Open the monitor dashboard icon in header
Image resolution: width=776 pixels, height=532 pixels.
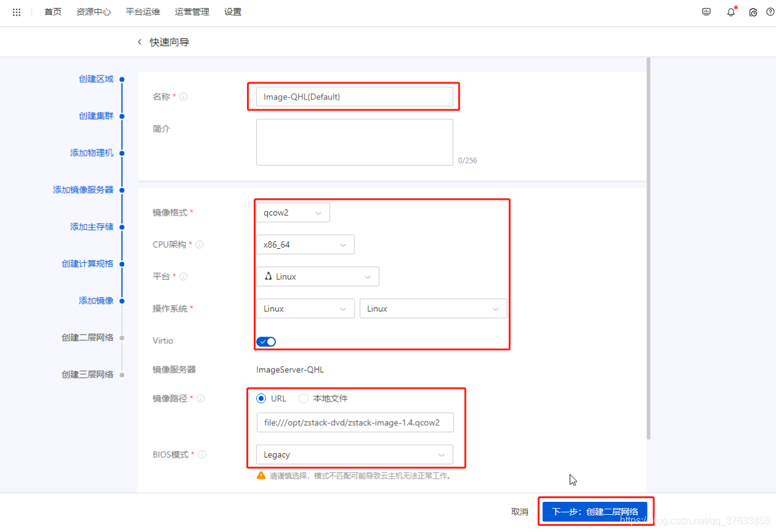[x=707, y=12]
